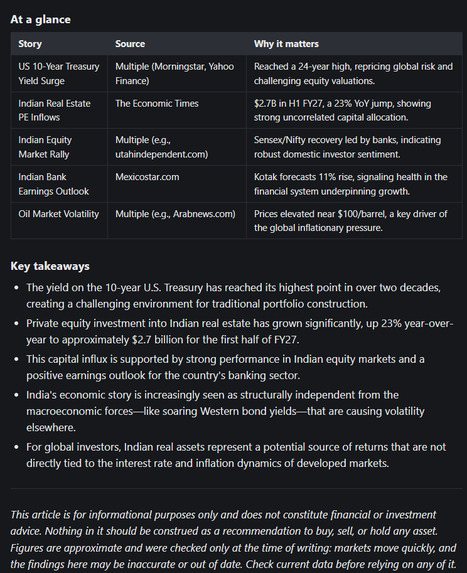Click the 'At a glance' heading

41,19
